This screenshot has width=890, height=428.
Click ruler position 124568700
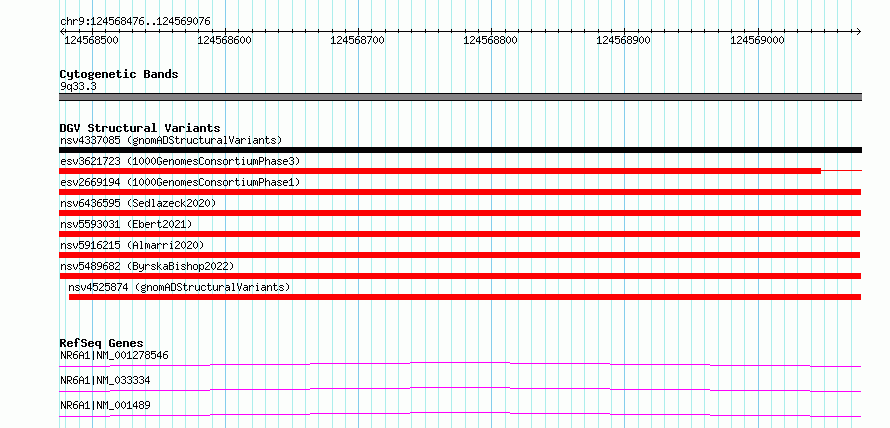pyautogui.click(x=358, y=40)
